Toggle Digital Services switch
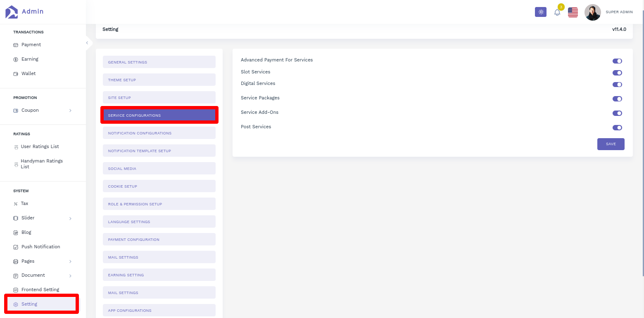644x318 pixels. click(x=617, y=85)
